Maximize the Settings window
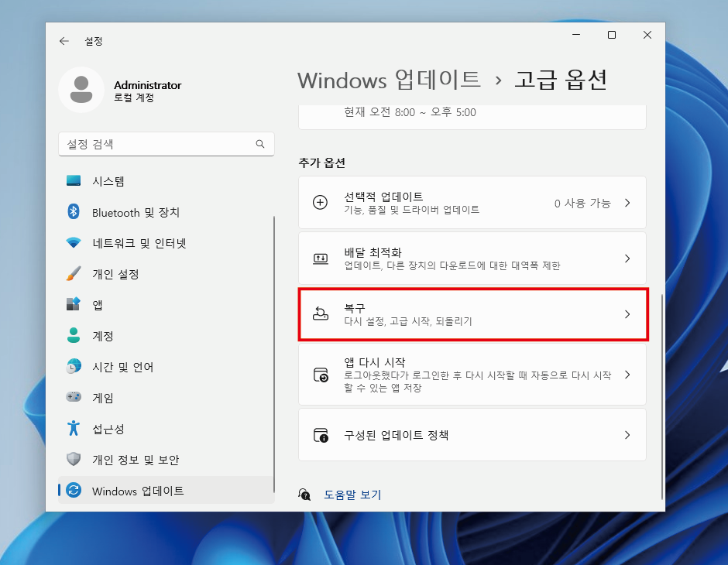Image resolution: width=728 pixels, height=565 pixels. click(x=612, y=35)
